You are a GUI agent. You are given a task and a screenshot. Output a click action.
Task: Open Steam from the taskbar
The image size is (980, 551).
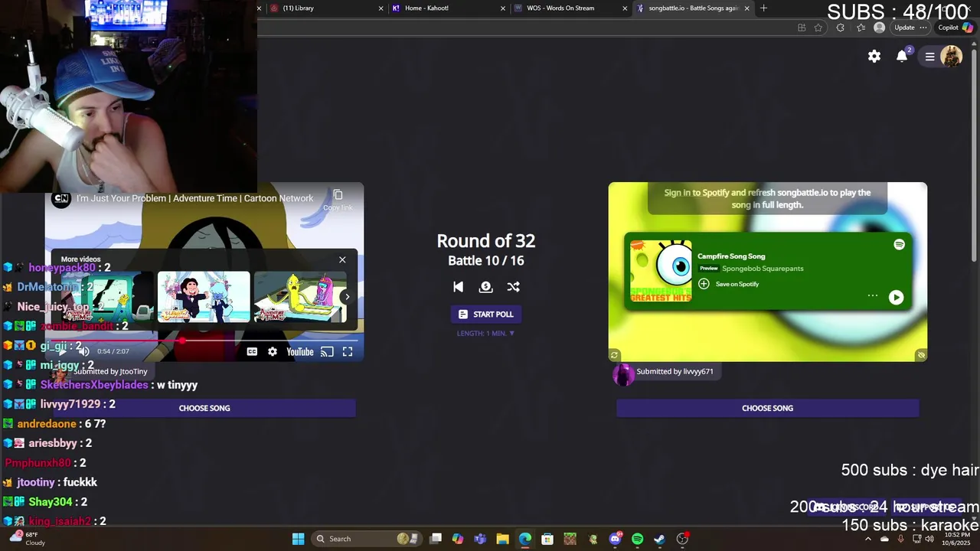pos(659,539)
